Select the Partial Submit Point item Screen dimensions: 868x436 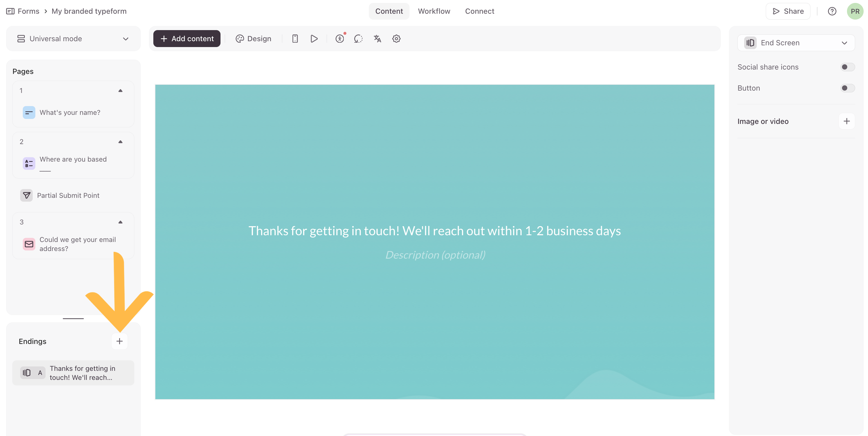coord(68,195)
